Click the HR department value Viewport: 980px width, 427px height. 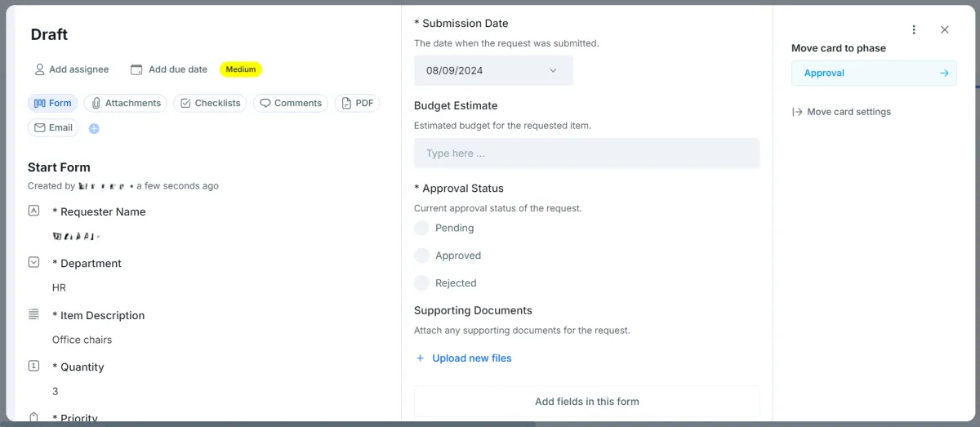pos(59,287)
